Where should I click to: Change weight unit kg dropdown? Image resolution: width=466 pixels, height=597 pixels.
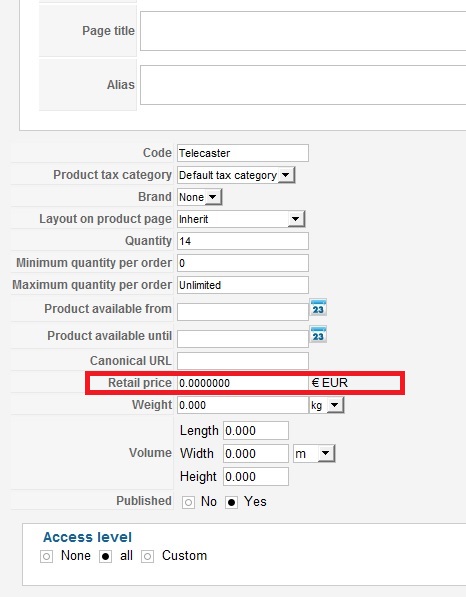[326, 405]
